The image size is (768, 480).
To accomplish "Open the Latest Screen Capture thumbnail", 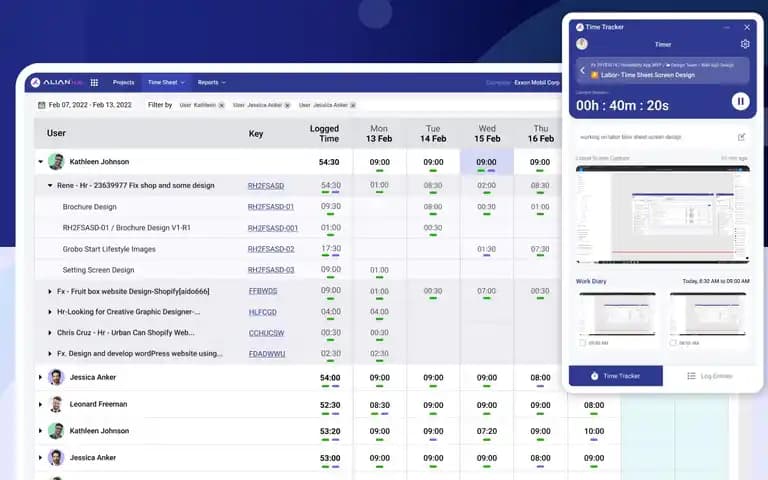I will point(663,215).
